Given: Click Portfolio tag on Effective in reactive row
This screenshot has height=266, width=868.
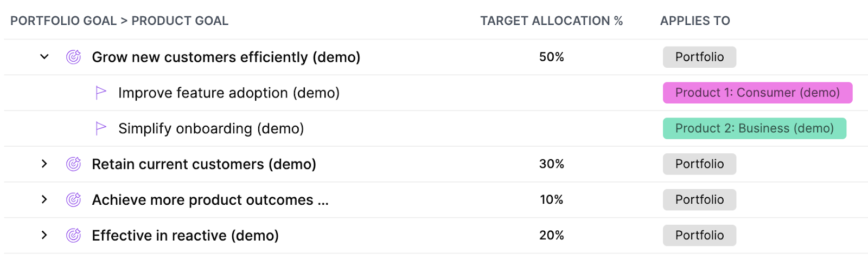Looking at the screenshot, I should [699, 235].
